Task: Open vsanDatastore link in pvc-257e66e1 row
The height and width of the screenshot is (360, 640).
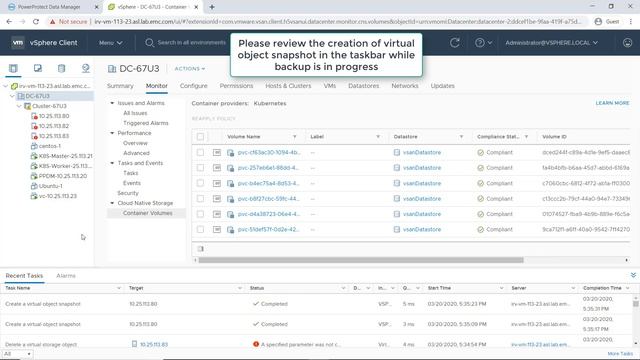Action: 422,168
